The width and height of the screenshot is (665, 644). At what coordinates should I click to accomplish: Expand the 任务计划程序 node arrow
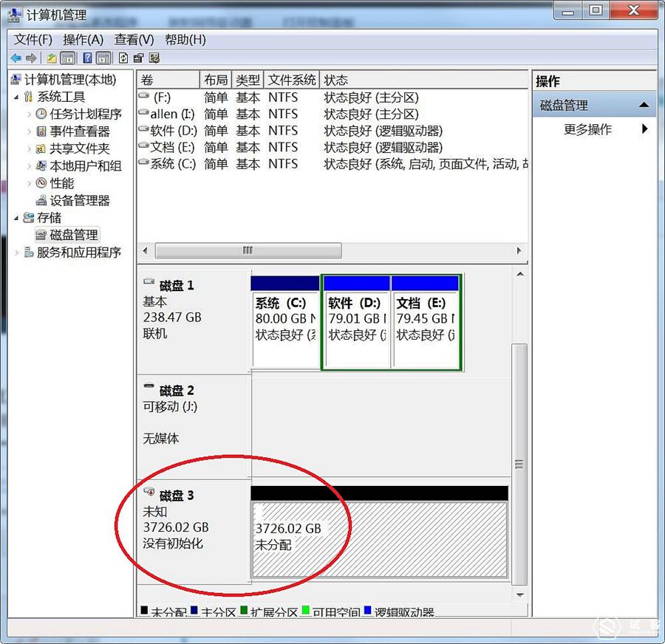tap(29, 114)
